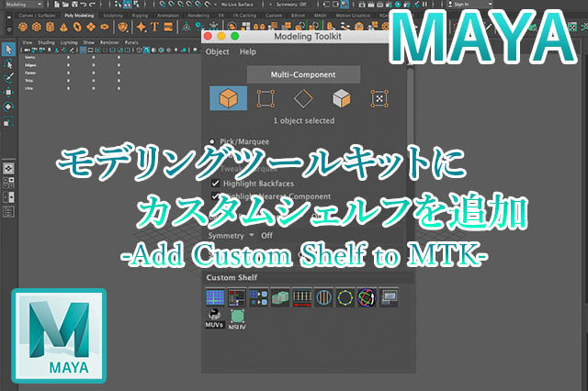Select the arrow Select tool in toolbox

(x=8, y=50)
